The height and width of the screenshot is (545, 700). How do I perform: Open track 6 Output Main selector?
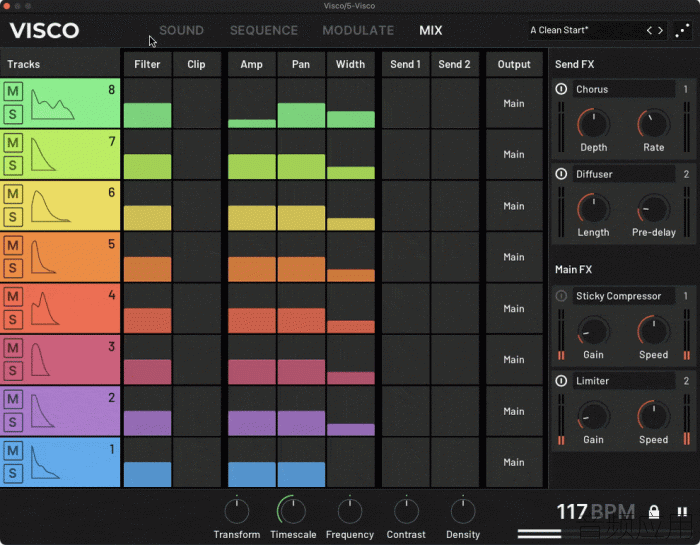514,206
